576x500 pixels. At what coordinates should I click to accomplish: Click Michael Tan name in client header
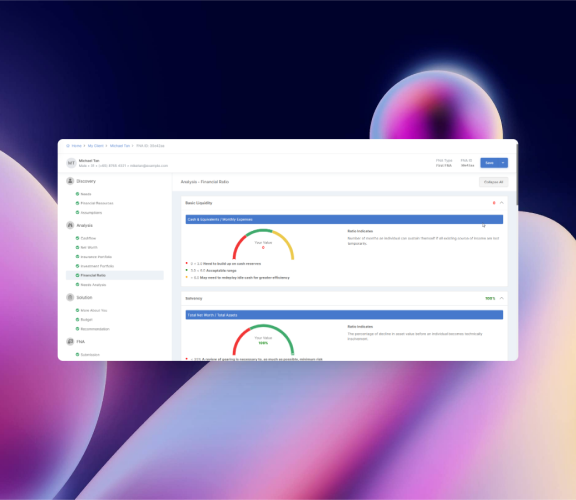(x=89, y=161)
